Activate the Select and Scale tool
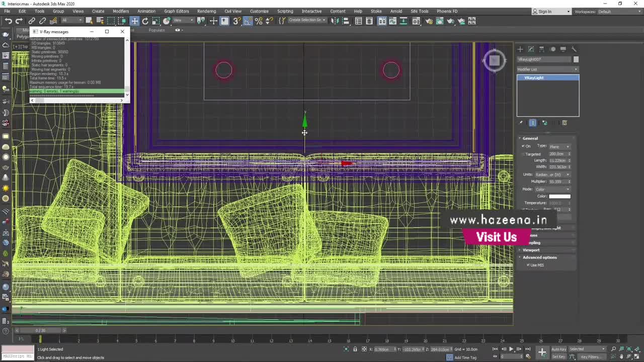Viewport: 644px width, 362px height. (156, 21)
